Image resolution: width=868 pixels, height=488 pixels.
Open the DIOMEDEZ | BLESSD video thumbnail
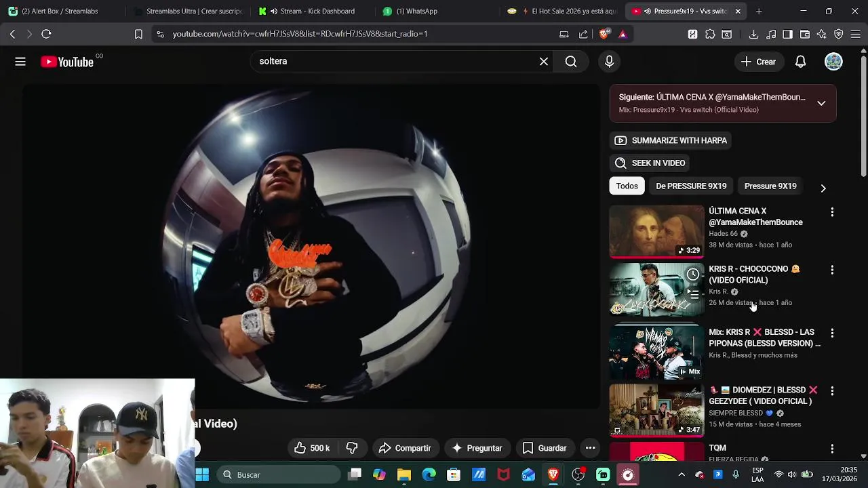click(x=656, y=411)
